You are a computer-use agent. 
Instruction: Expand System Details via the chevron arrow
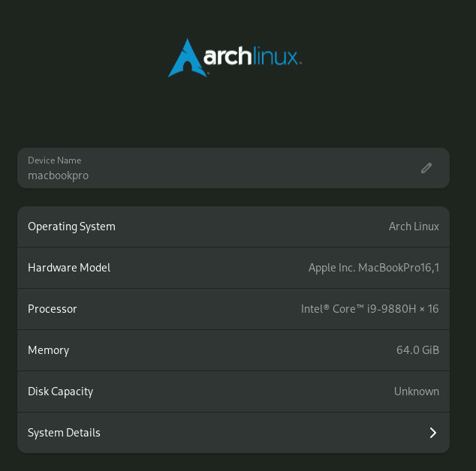coord(432,433)
